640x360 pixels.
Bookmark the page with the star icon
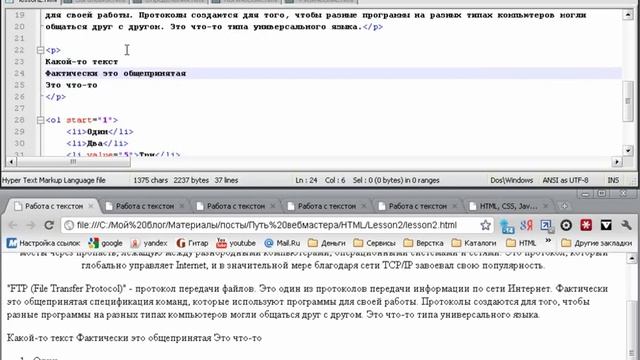(485, 225)
